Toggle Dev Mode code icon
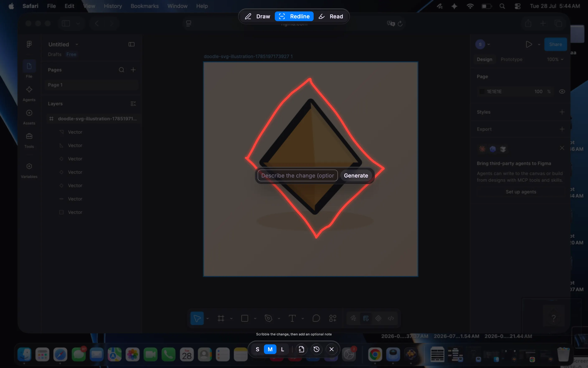The height and width of the screenshot is (368, 588). (391, 318)
